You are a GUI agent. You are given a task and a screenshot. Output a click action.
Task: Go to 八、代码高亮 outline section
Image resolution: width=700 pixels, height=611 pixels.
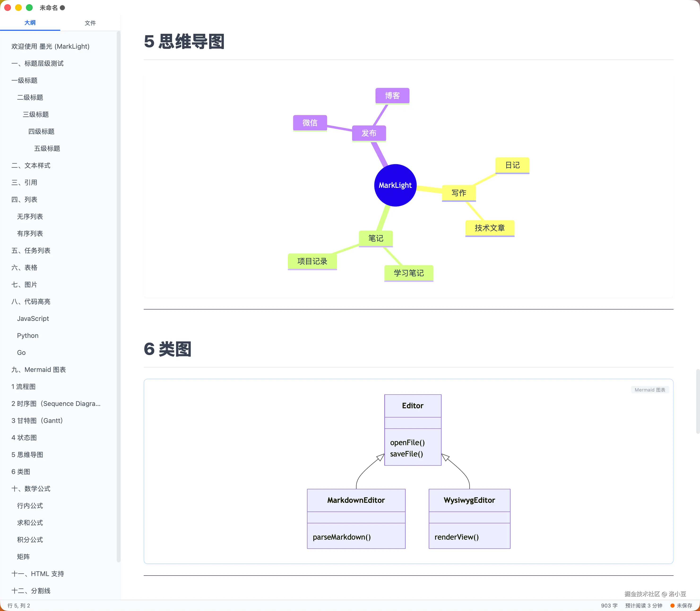point(31,301)
